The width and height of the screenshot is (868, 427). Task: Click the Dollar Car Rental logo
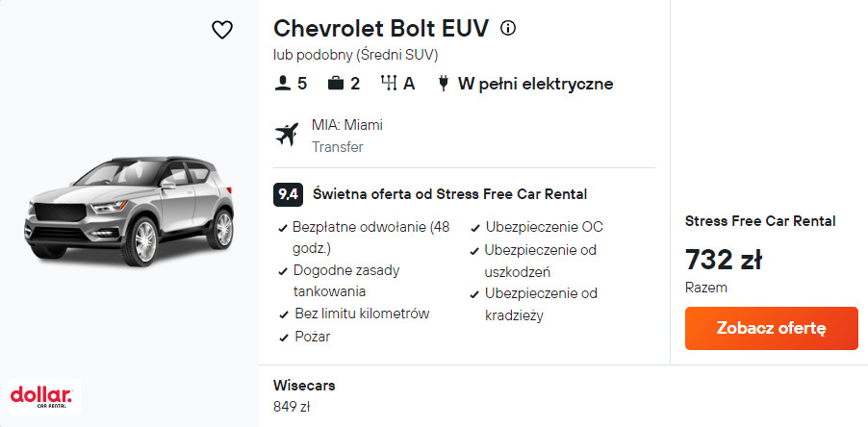(x=40, y=396)
